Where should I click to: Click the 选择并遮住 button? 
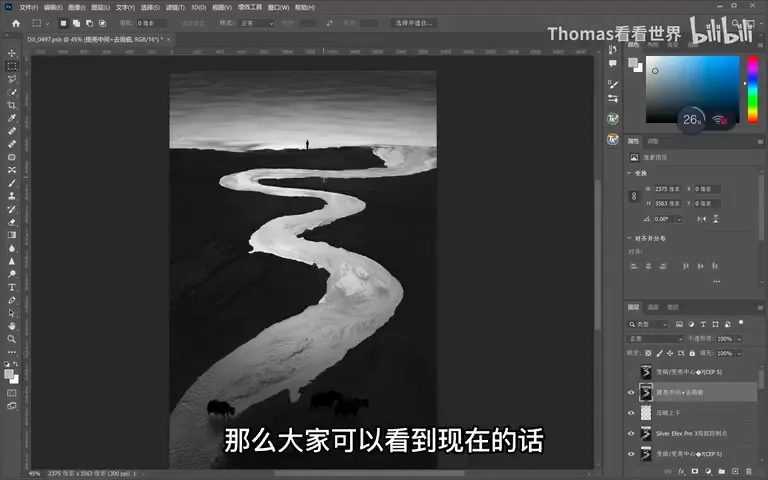click(x=414, y=23)
